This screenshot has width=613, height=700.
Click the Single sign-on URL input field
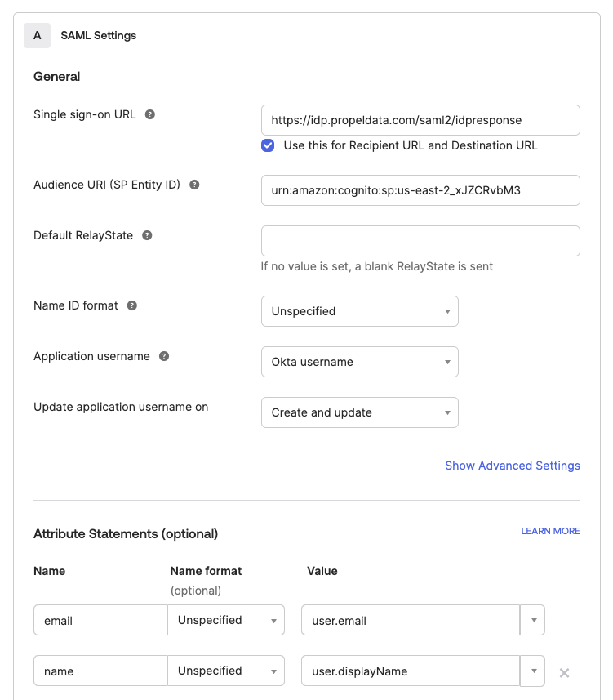coord(420,119)
